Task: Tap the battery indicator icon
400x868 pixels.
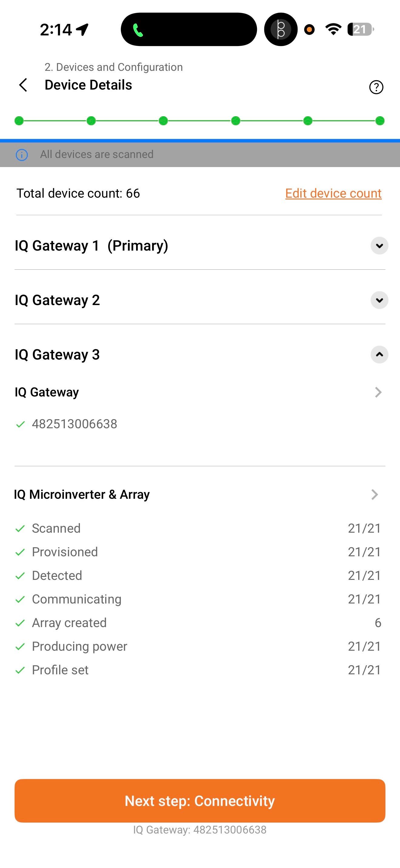Action: coord(360,30)
